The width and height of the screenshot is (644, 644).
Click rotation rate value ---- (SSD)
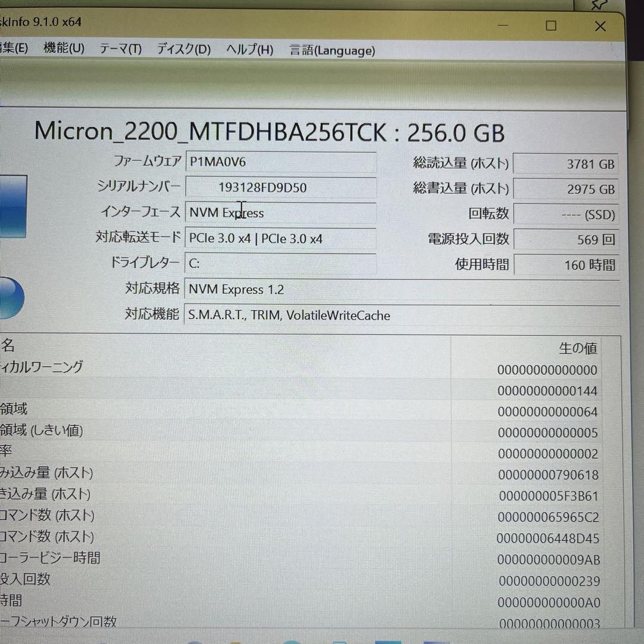pyautogui.click(x=565, y=215)
